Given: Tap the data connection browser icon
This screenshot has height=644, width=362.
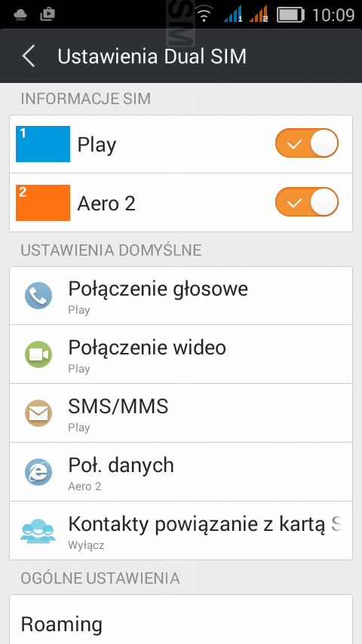Looking at the screenshot, I should (38, 472).
